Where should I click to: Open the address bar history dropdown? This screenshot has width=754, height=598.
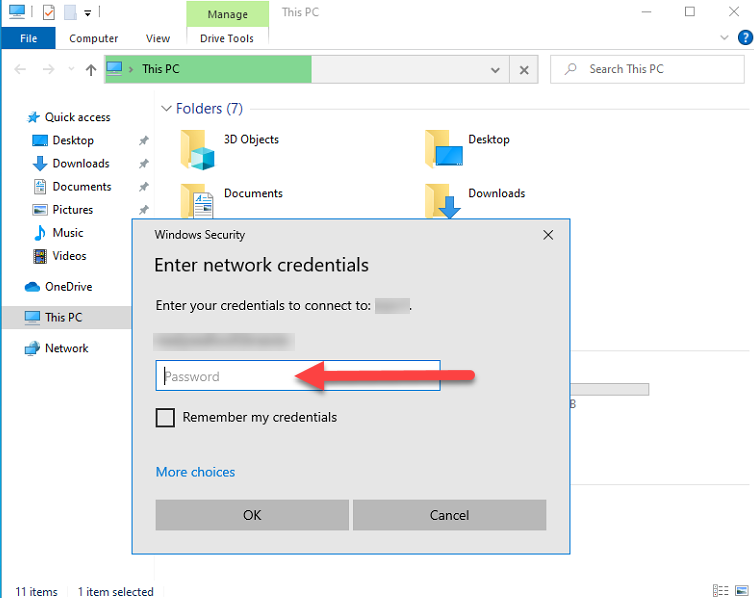click(495, 70)
